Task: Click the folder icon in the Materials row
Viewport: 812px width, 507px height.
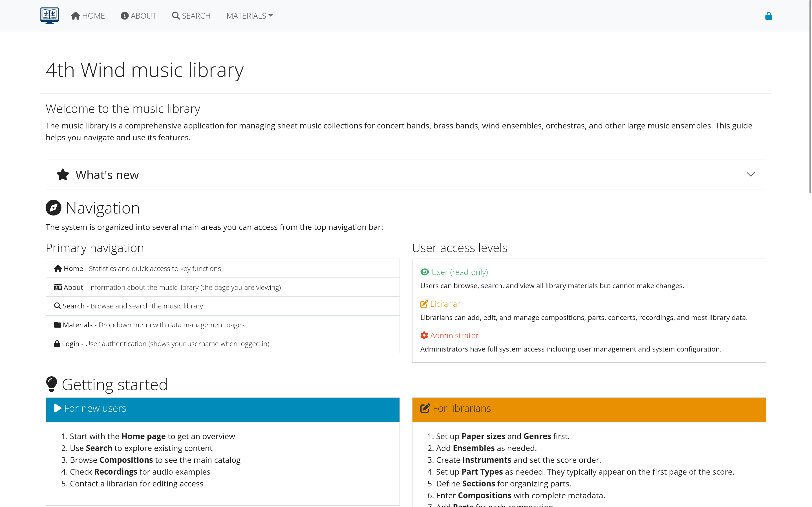Action: point(58,324)
